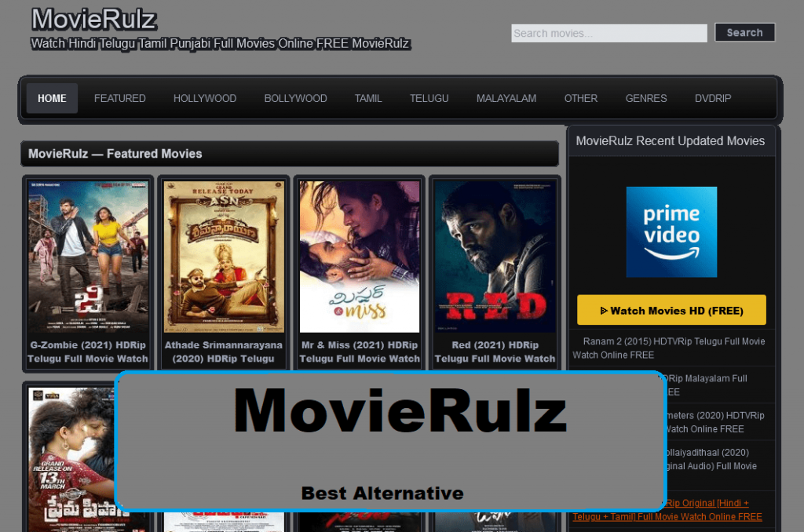
Task: Open the Athade Srimannarayana poster
Action: click(x=224, y=257)
